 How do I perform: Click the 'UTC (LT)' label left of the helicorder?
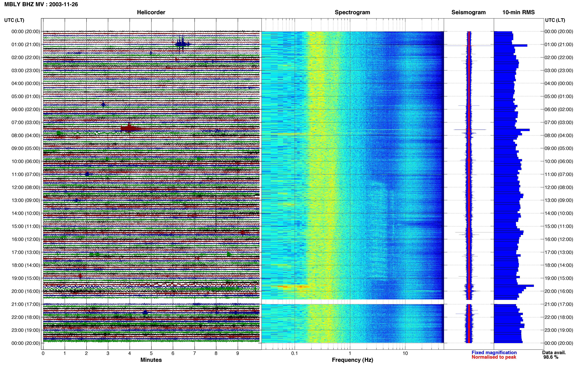14,20
